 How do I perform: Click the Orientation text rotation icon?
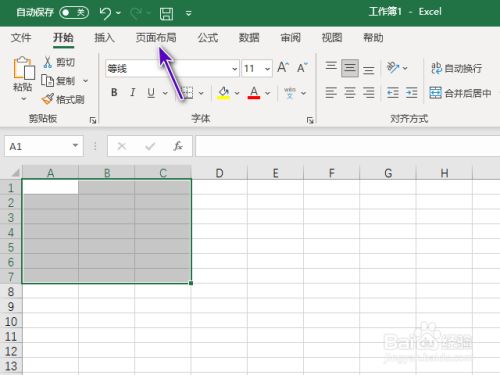393,68
